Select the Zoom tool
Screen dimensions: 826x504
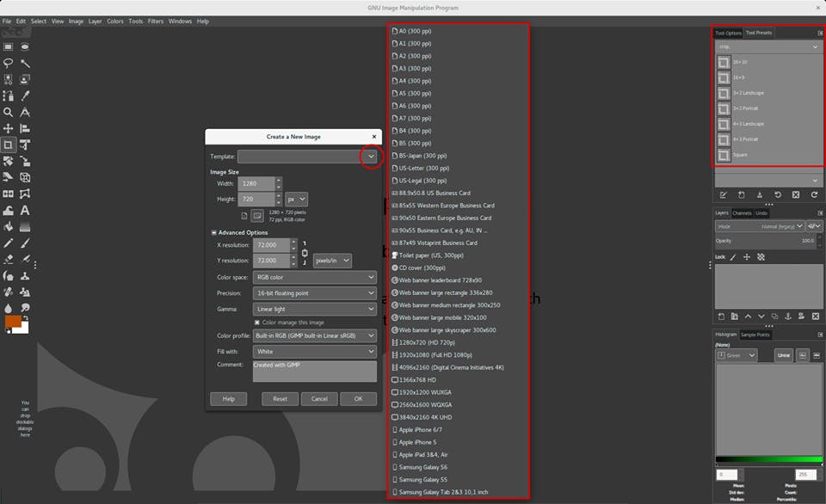coord(9,110)
